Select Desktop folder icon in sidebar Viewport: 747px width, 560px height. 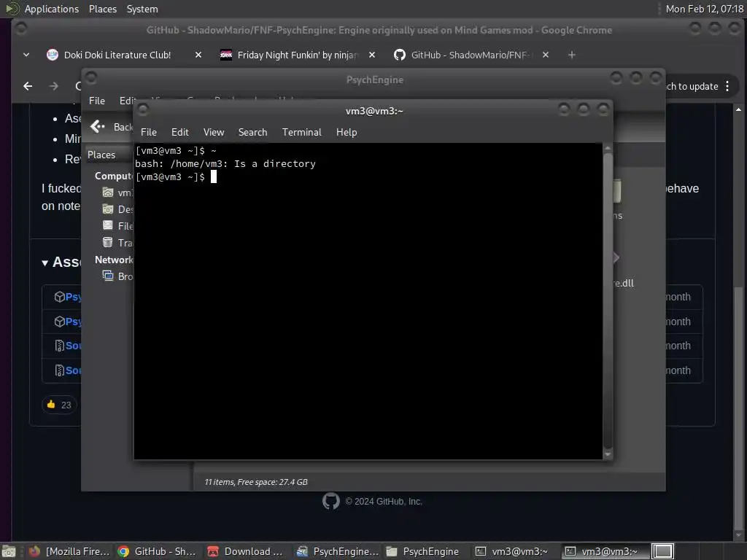tap(108, 209)
